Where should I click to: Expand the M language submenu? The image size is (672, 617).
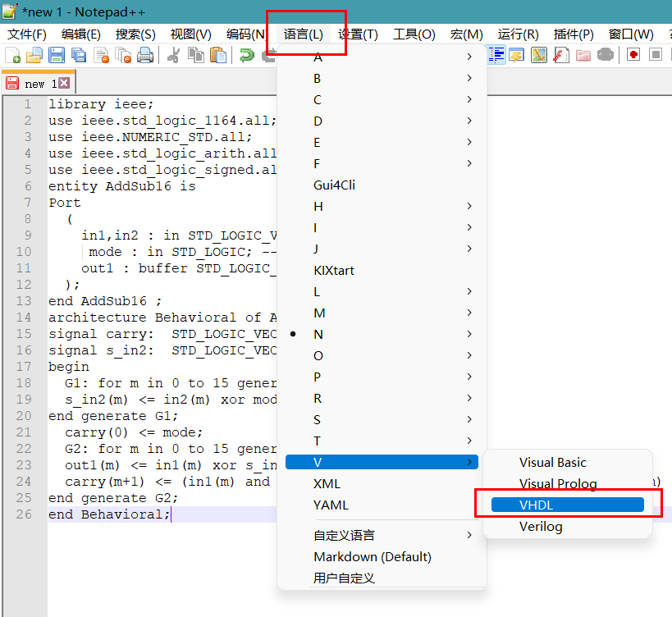click(382, 313)
